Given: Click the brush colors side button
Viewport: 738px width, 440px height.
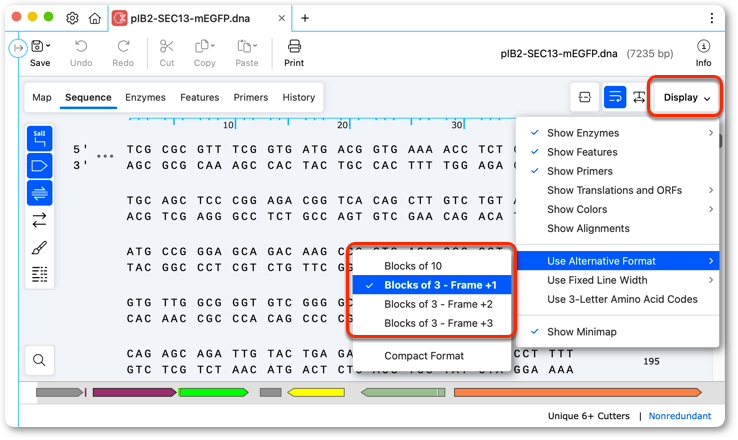Looking at the screenshot, I should click(x=40, y=248).
